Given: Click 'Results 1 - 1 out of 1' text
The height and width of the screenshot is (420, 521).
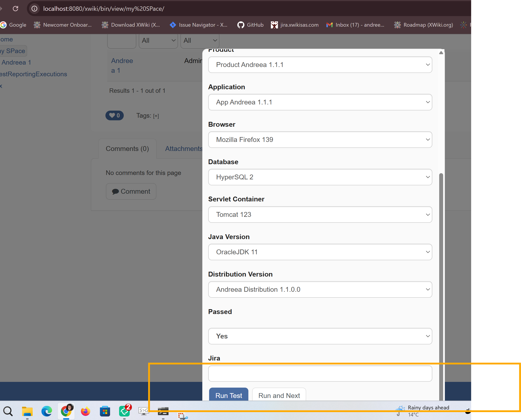Looking at the screenshot, I should (137, 91).
